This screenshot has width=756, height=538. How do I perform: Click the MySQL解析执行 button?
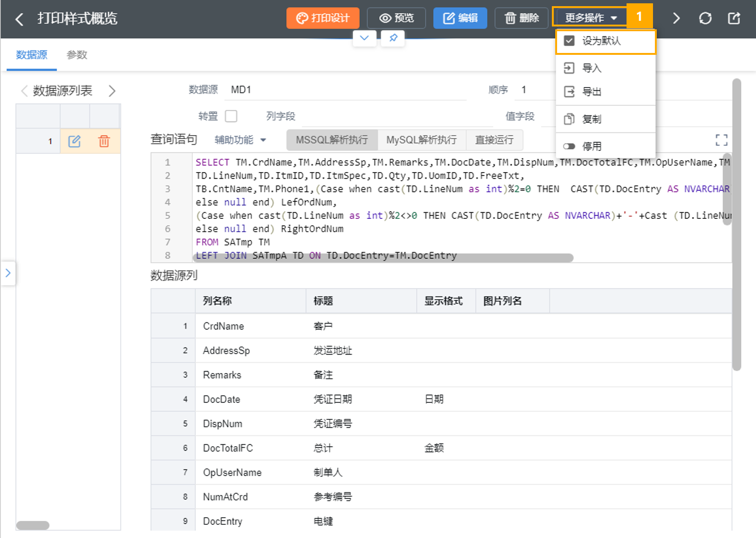pos(421,140)
